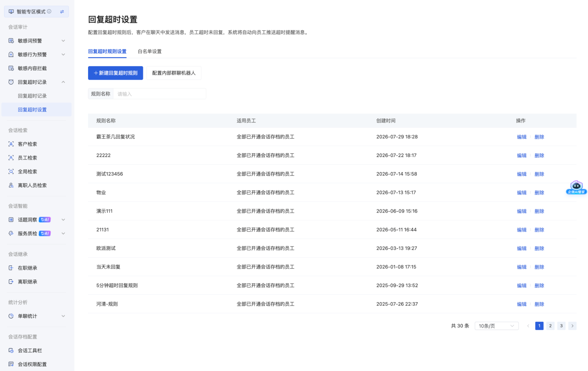The image size is (588, 371).
Task: Edit the 5分钟超时回复规则 rule
Action: 522,286
